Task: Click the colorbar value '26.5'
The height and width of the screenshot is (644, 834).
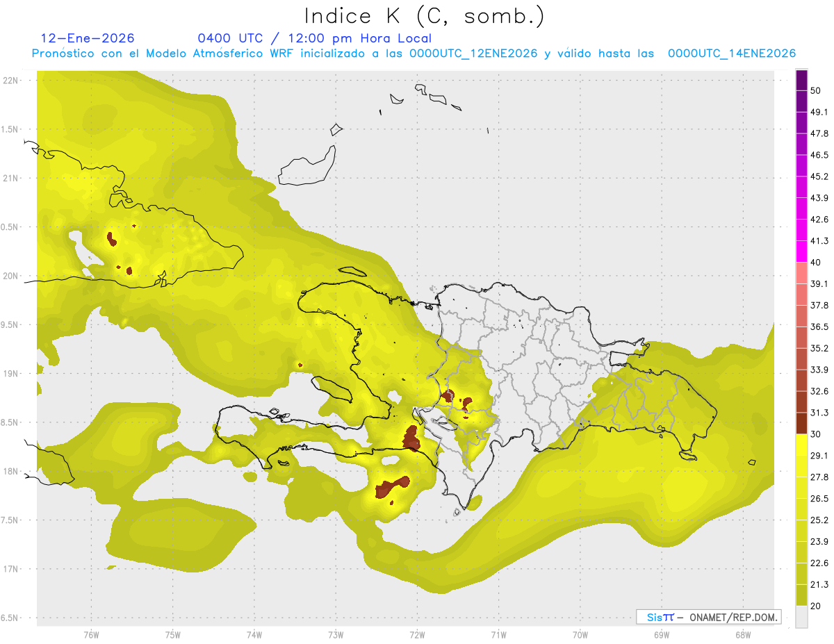Action: pyautogui.click(x=819, y=499)
